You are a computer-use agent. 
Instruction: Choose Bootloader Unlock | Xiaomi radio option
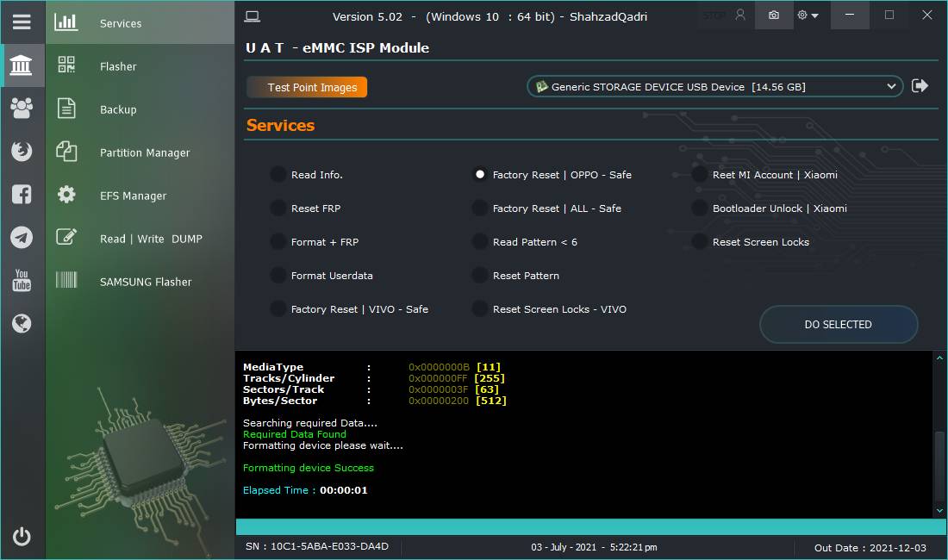pos(700,208)
